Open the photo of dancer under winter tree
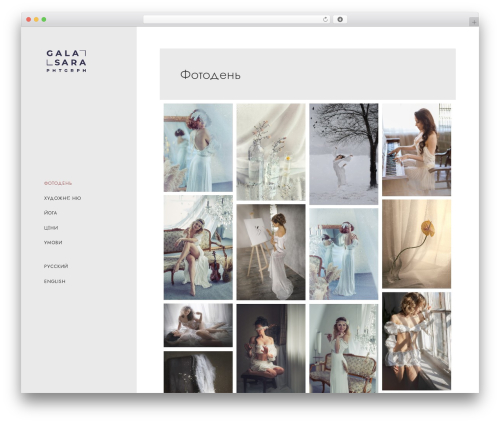The width and height of the screenshot is (500, 423). 344,154
